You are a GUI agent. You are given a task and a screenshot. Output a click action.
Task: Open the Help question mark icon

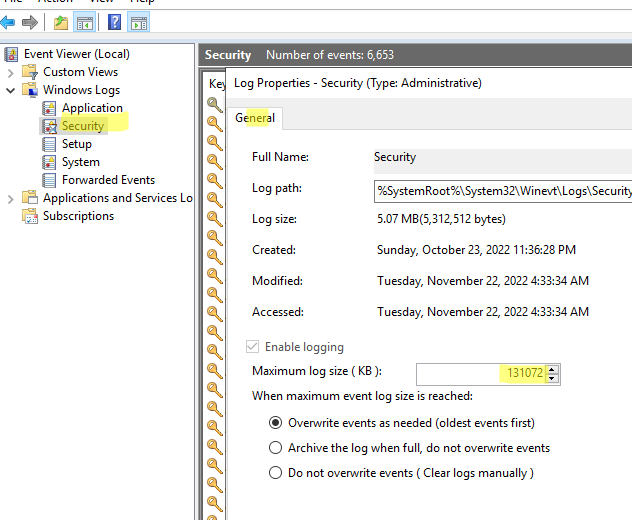[x=114, y=22]
